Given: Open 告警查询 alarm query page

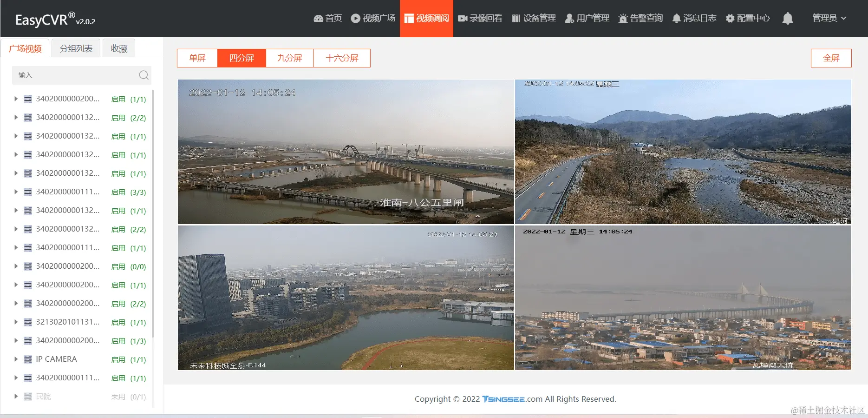Looking at the screenshot, I should pos(641,18).
